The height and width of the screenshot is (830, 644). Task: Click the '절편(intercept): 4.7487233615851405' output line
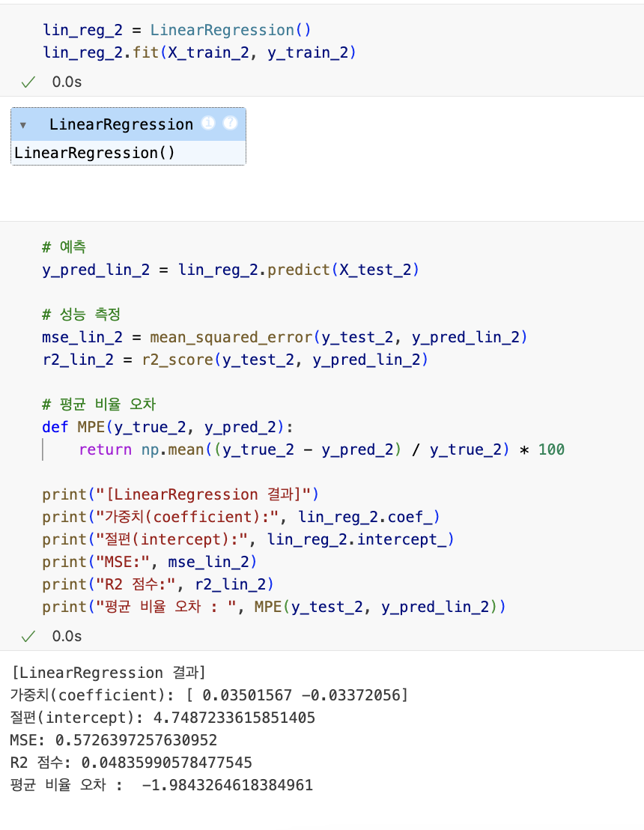[163, 718]
